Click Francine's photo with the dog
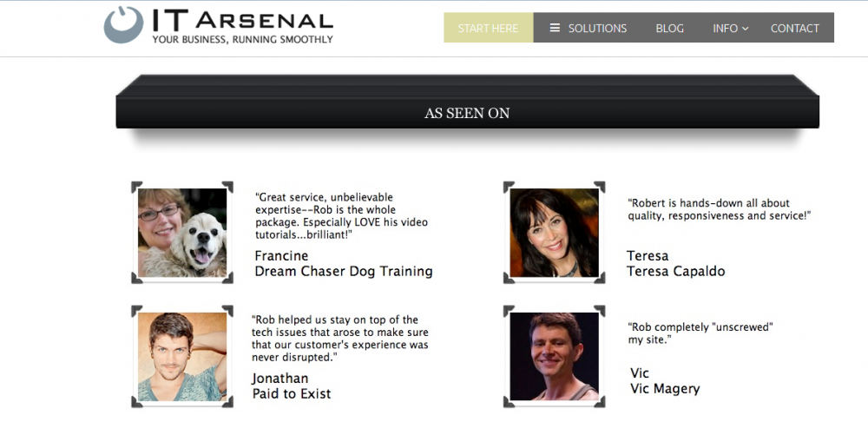The width and height of the screenshot is (868, 435). [182, 233]
